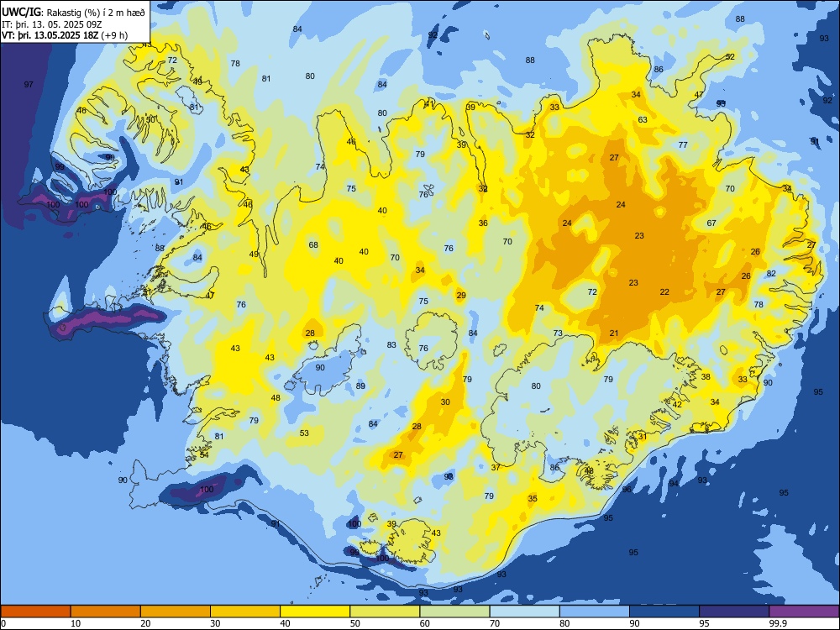Click the 'VT: þri. 13.05.2025 18Z (+9 h)' line

point(65,35)
